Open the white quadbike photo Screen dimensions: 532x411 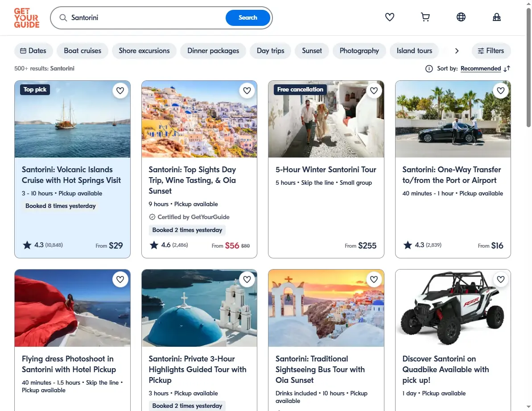[453, 308]
